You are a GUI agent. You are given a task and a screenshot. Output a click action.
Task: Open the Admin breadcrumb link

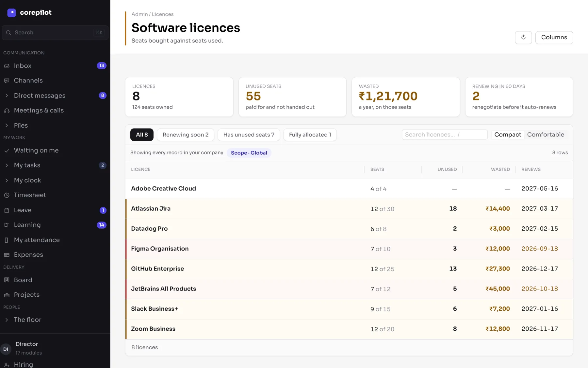point(139,14)
